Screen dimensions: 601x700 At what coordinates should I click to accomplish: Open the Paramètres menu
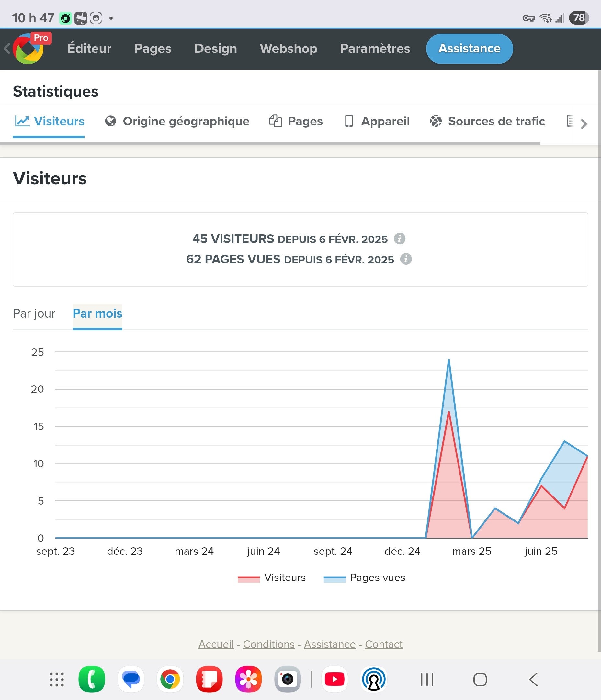click(x=375, y=49)
